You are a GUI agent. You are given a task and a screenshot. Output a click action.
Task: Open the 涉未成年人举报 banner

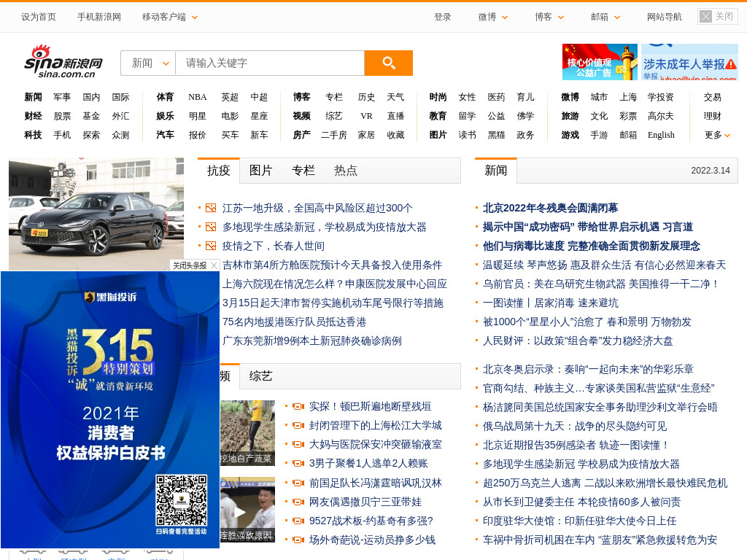(689, 62)
